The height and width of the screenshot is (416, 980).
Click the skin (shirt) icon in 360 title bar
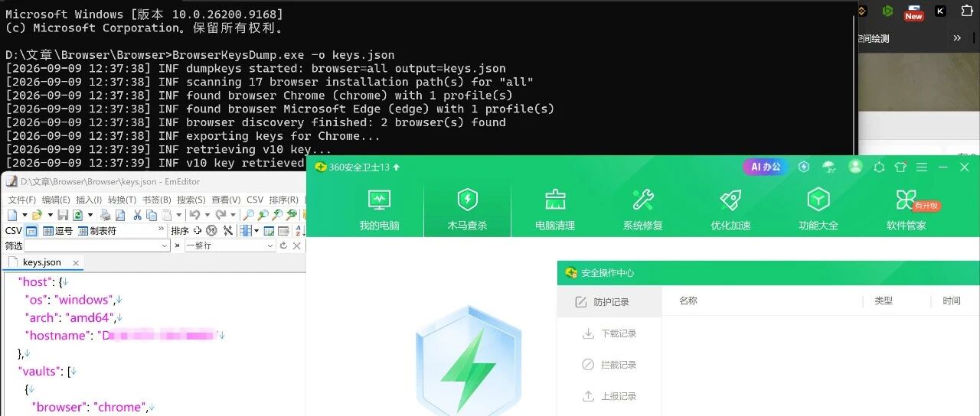900,167
